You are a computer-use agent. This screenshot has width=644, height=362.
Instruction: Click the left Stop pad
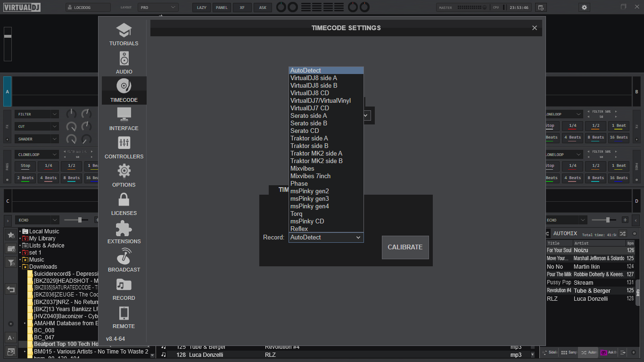[x=25, y=166]
